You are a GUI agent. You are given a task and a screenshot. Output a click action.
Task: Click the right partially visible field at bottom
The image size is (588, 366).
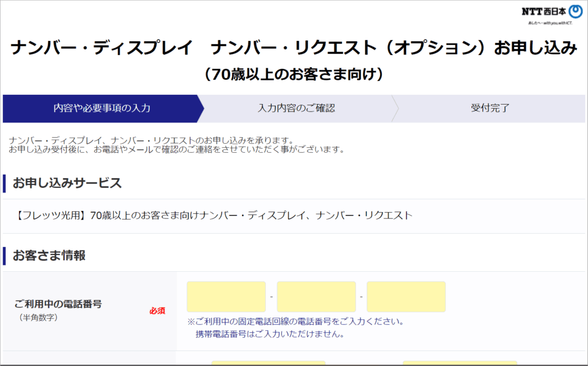pos(459,363)
